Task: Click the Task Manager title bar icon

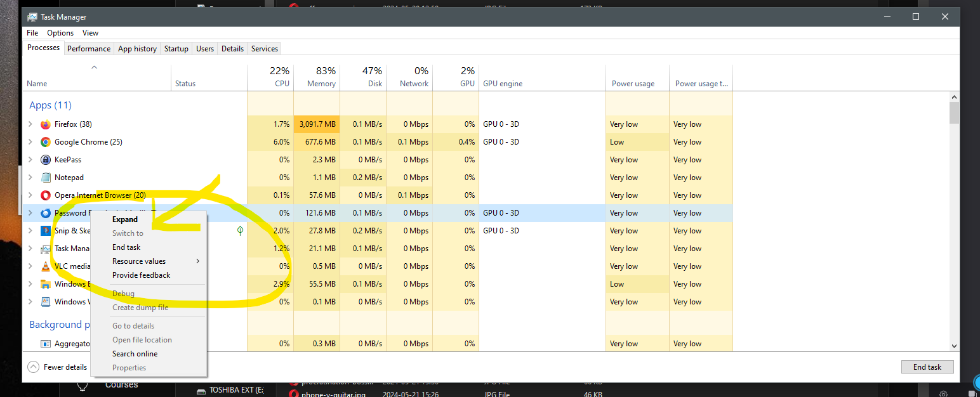Action: point(32,17)
